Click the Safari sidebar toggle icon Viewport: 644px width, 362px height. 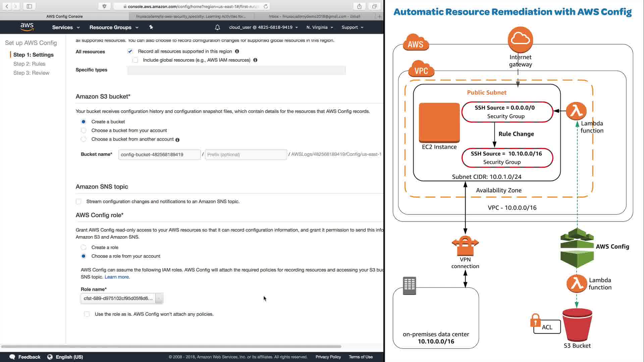(x=29, y=6)
